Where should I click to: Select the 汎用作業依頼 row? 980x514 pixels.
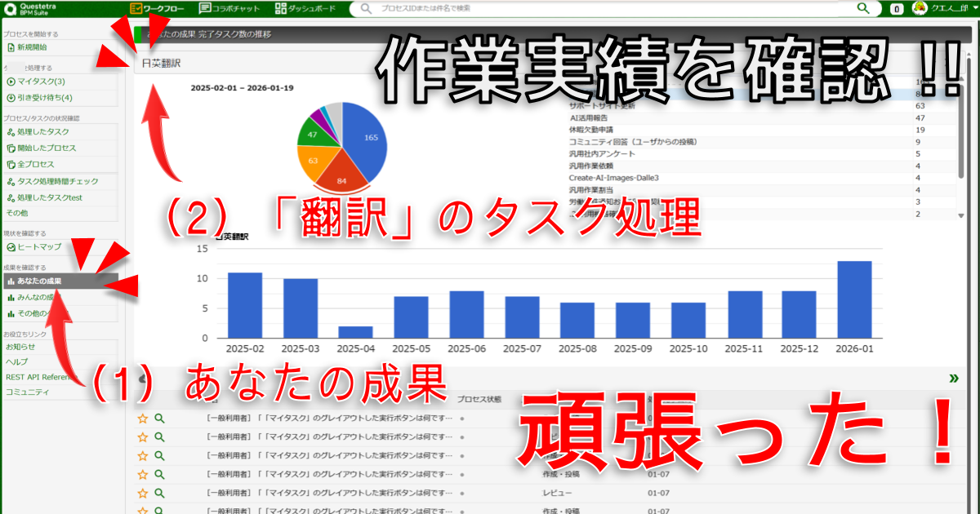point(762,166)
